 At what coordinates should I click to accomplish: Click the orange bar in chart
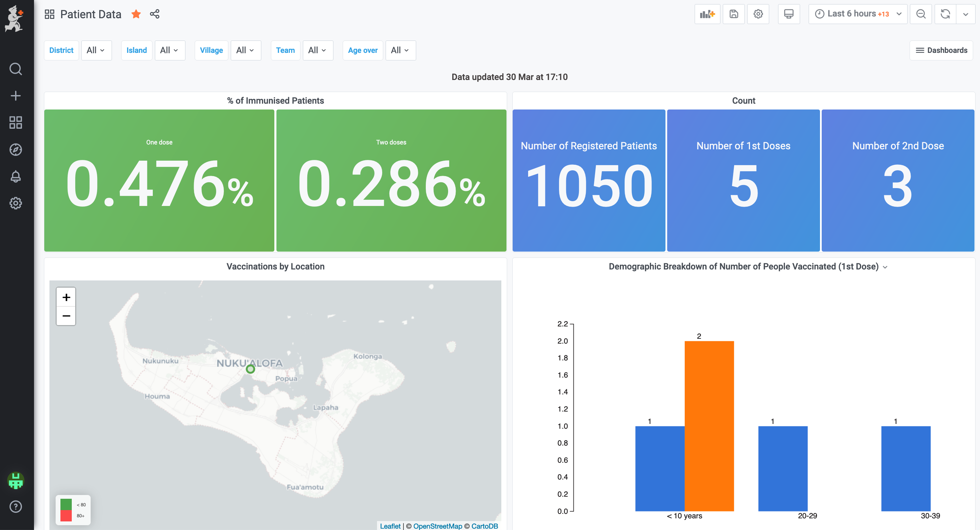tap(709, 426)
